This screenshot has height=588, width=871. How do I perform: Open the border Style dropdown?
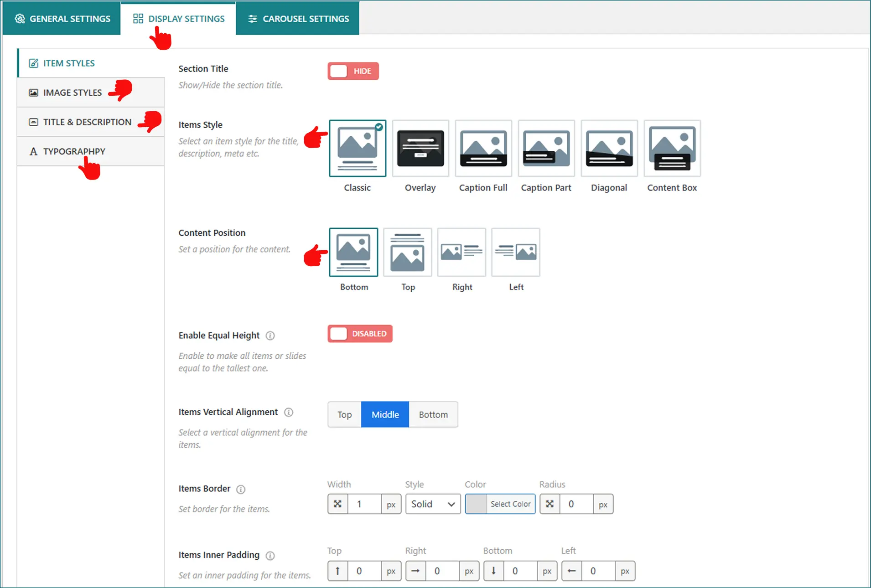pyautogui.click(x=433, y=504)
